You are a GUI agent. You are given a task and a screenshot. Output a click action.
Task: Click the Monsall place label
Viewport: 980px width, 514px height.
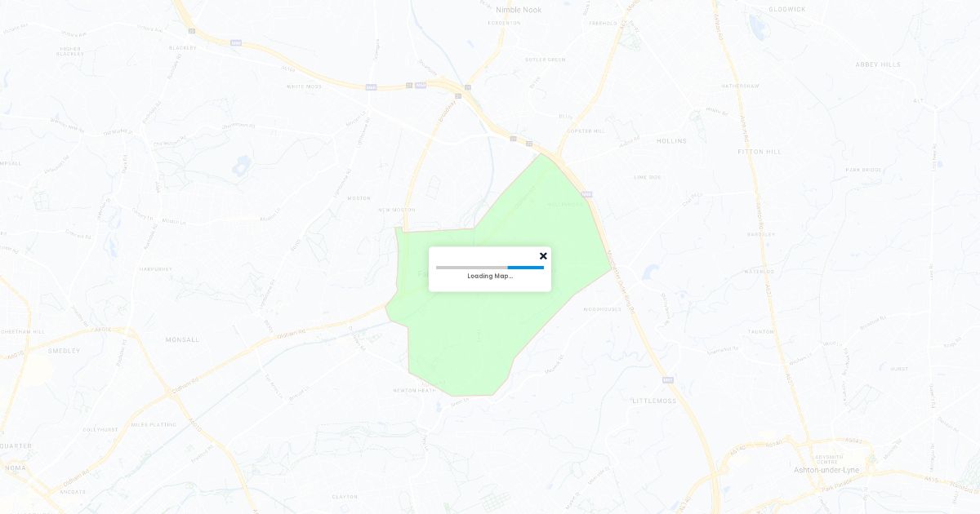[x=182, y=340]
